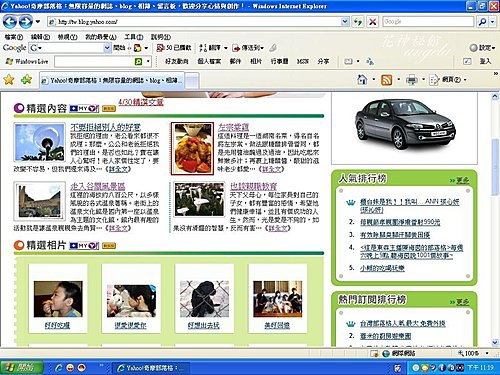Click the search magnifier button
Viewport: 500px width, 375px height.
click(x=482, y=22)
